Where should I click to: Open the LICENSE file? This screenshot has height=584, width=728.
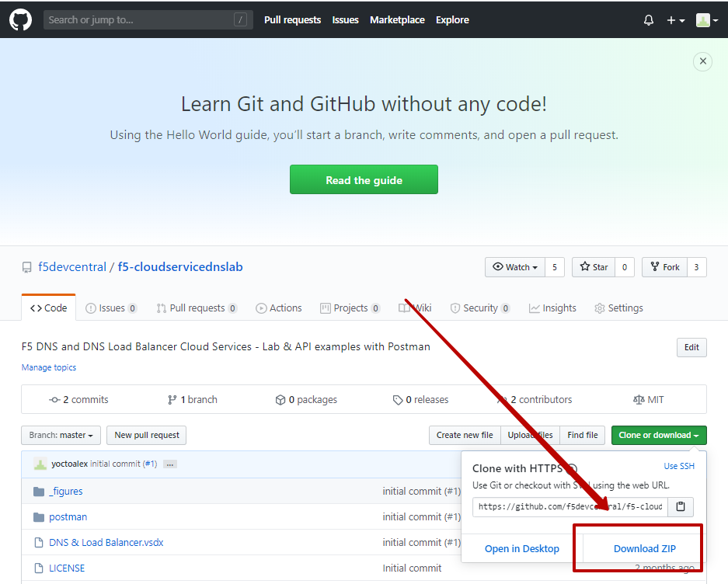67,568
